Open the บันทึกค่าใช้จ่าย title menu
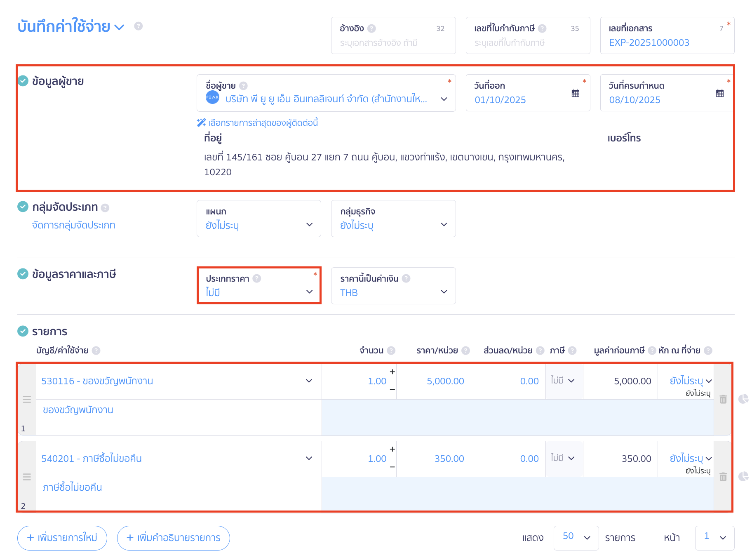Viewport: 752px width, 560px height. 119,27
